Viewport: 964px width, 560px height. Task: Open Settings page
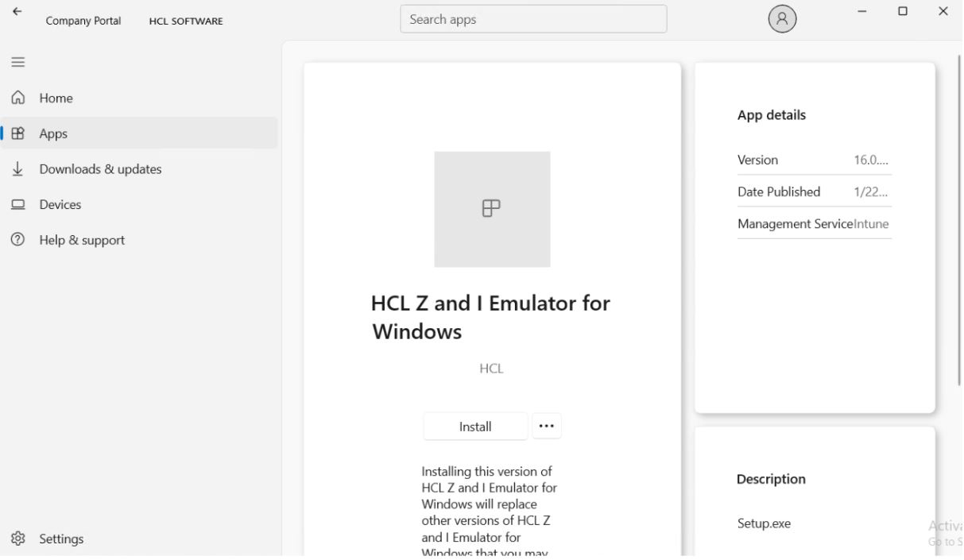coord(141,539)
